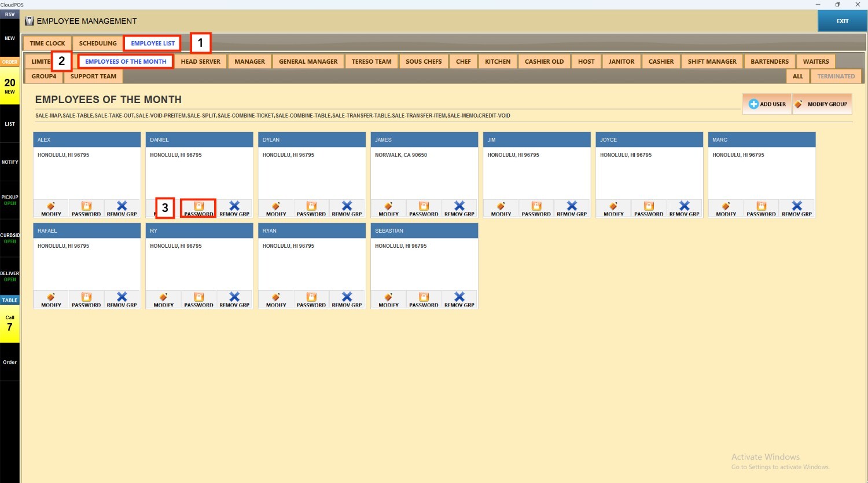The width and height of the screenshot is (868, 483).
Task: Open the Bartenders group tab
Action: pyautogui.click(x=770, y=61)
